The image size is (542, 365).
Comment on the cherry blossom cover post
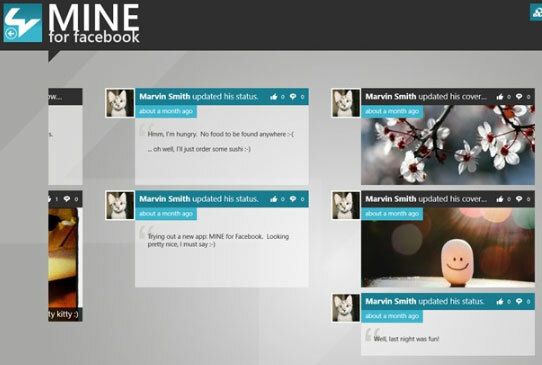[x=519, y=97]
